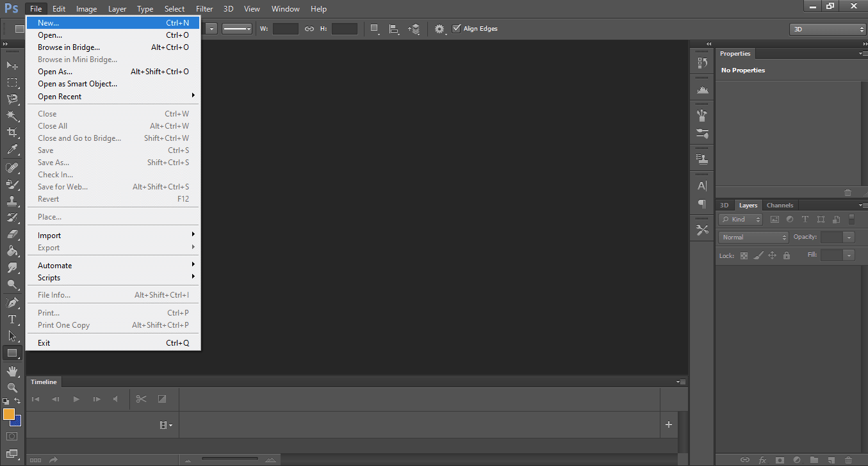The height and width of the screenshot is (466, 868).
Task: Choose Open as Smart Object...
Action: tap(113, 84)
